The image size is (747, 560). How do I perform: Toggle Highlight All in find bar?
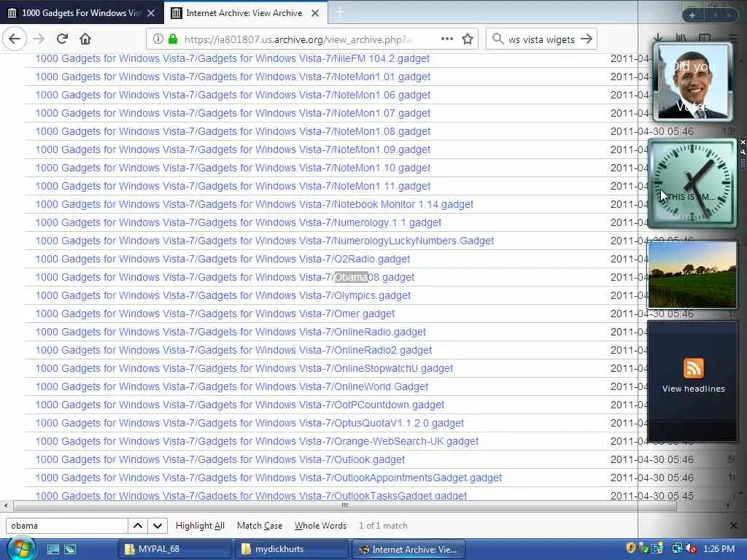[200, 526]
